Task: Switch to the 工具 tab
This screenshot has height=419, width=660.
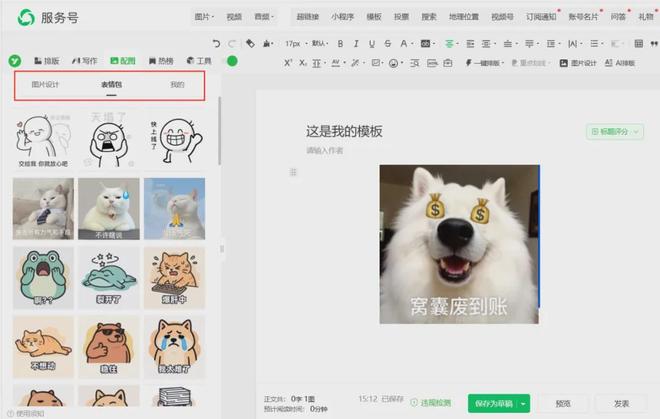Action: click(199, 61)
